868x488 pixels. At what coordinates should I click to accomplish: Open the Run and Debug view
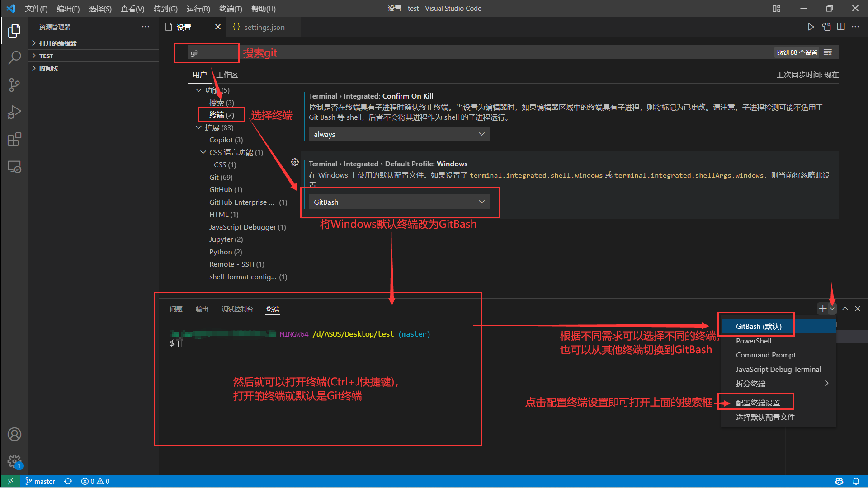click(14, 112)
